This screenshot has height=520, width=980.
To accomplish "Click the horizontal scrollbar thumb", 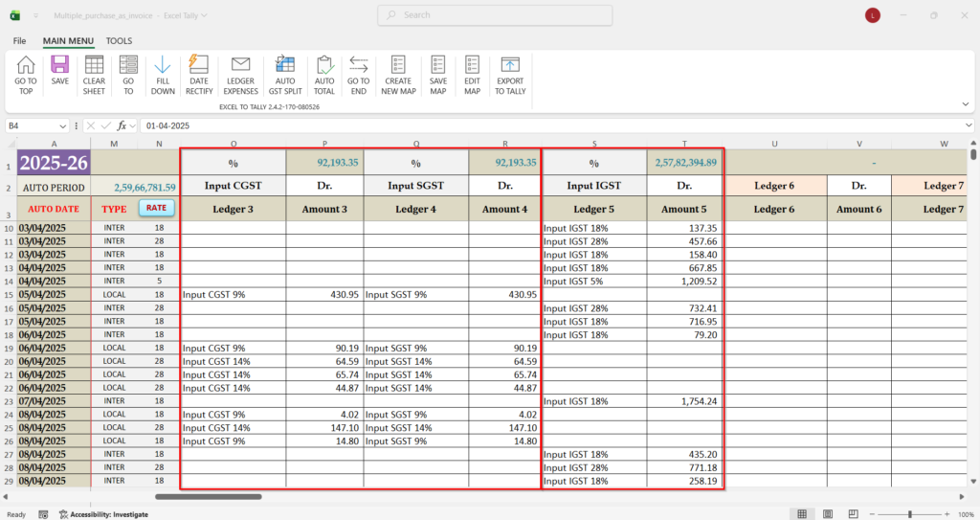I will (x=208, y=497).
